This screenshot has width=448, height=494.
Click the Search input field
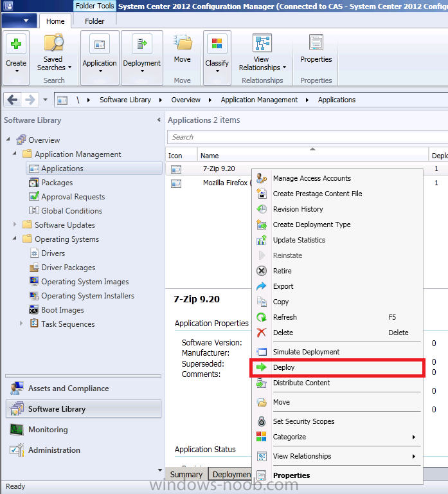pos(308,137)
